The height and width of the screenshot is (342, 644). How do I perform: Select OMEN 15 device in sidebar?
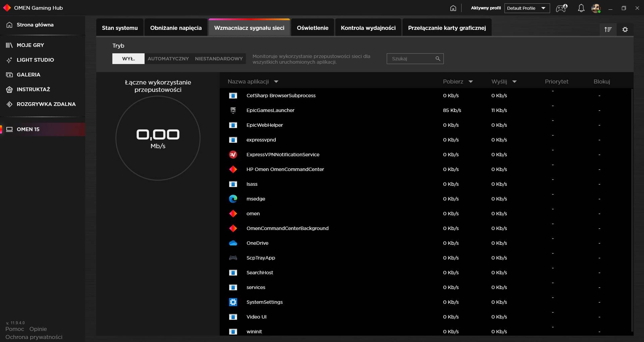[x=43, y=129]
